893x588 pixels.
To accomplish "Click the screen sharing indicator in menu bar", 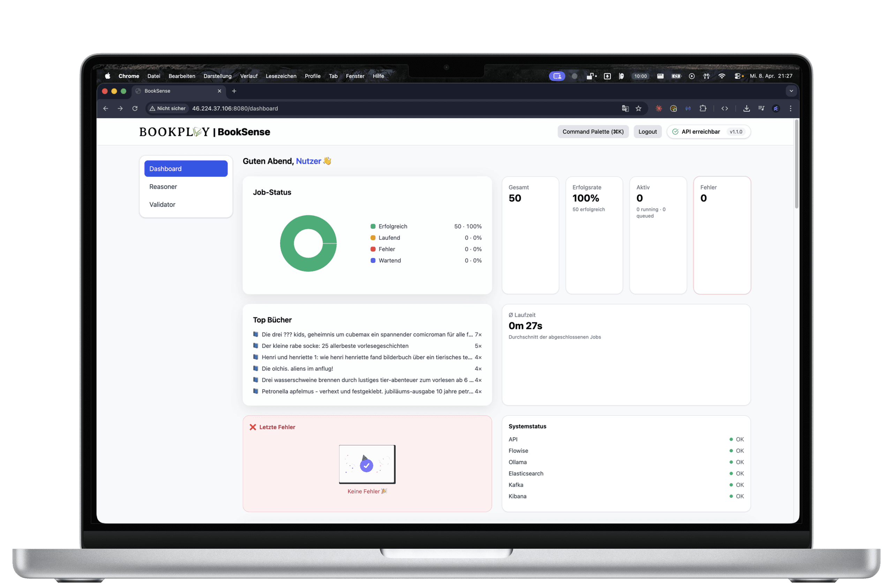I will (557, 76).
